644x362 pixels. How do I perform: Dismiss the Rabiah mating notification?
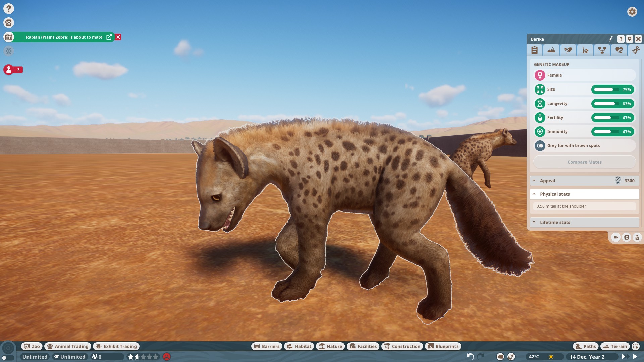118,37
